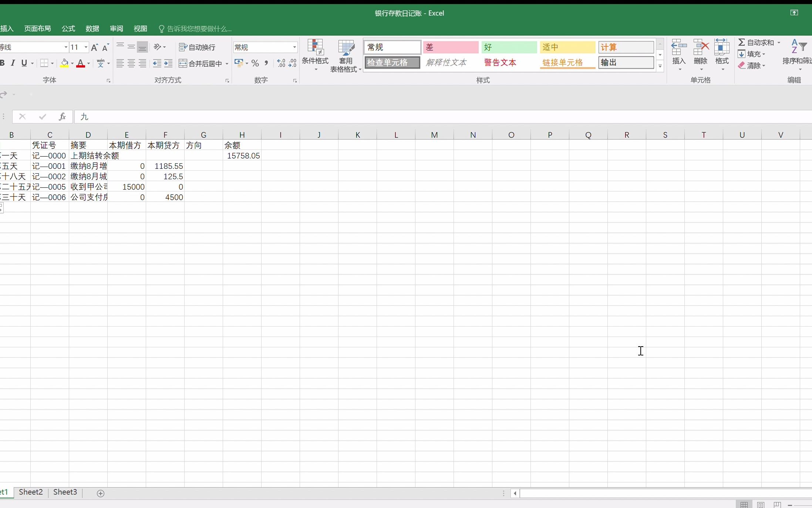The image size is (812, 508).
Task: Open the font size dropdown
Action: pyautogui.click(x=86, y=47)
